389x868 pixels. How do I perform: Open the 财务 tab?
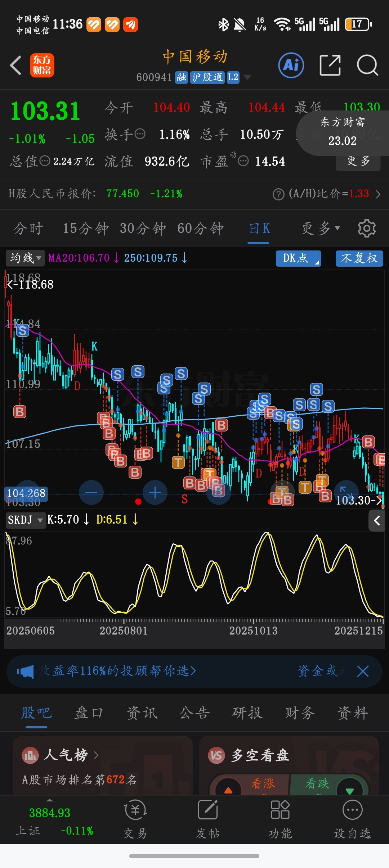click(300, 713)
